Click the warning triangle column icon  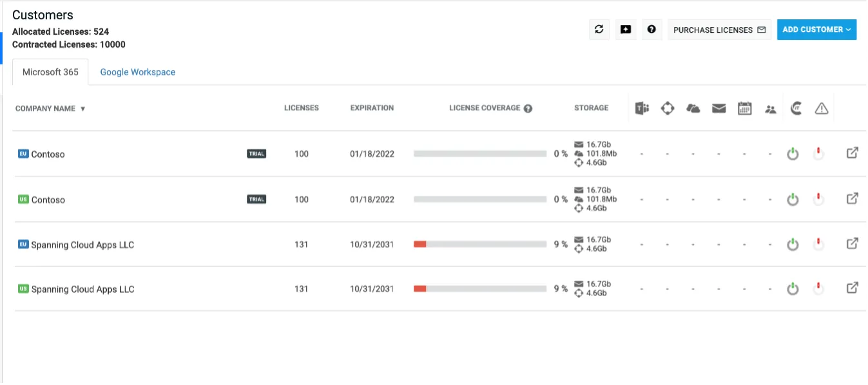pos(821,109)
